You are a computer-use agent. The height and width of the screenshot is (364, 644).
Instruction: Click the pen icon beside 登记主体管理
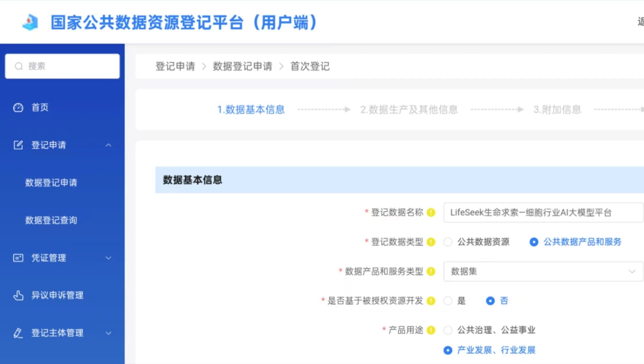pos(18,333)
